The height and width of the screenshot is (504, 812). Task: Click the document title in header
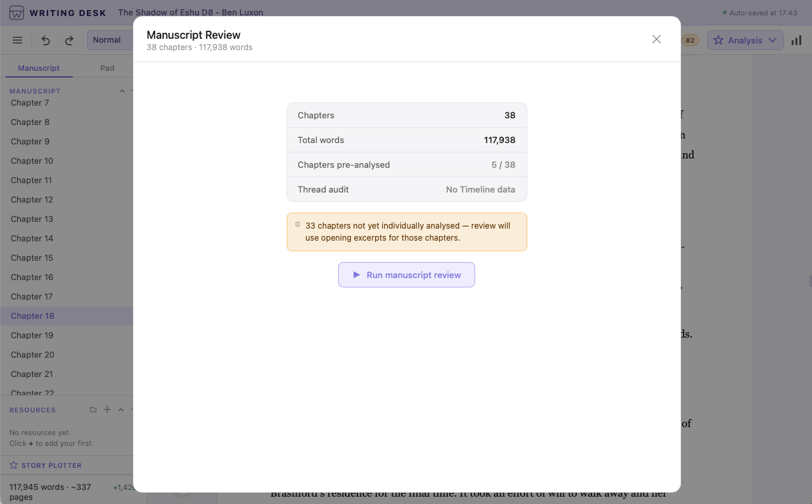click(190, 12)
